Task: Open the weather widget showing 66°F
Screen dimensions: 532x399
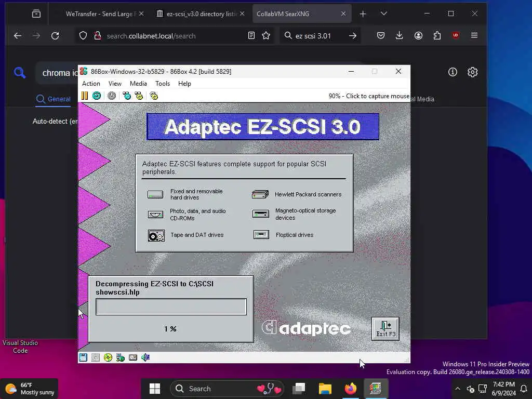Action: [30, 389]
